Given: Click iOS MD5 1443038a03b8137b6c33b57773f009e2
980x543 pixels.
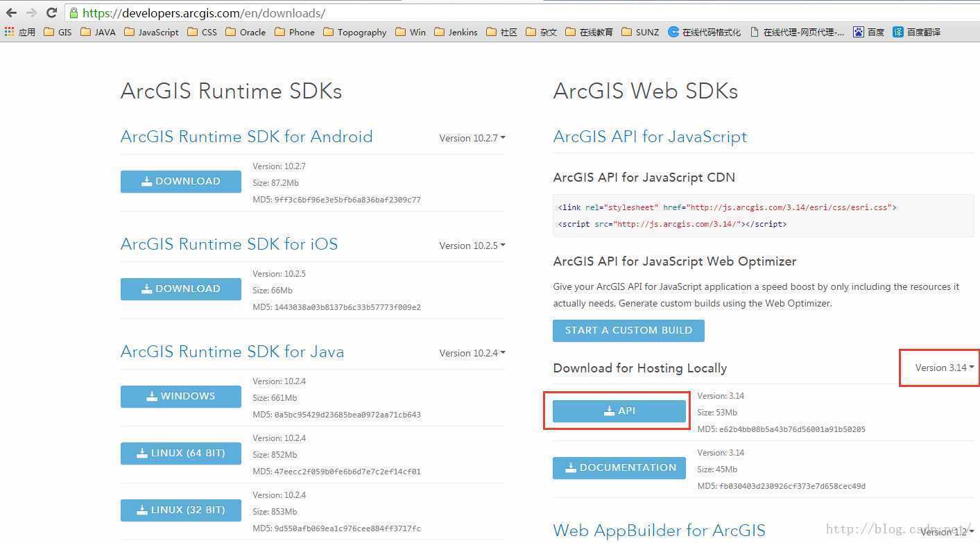Looking at the screenshot, I should click(337, 307).
